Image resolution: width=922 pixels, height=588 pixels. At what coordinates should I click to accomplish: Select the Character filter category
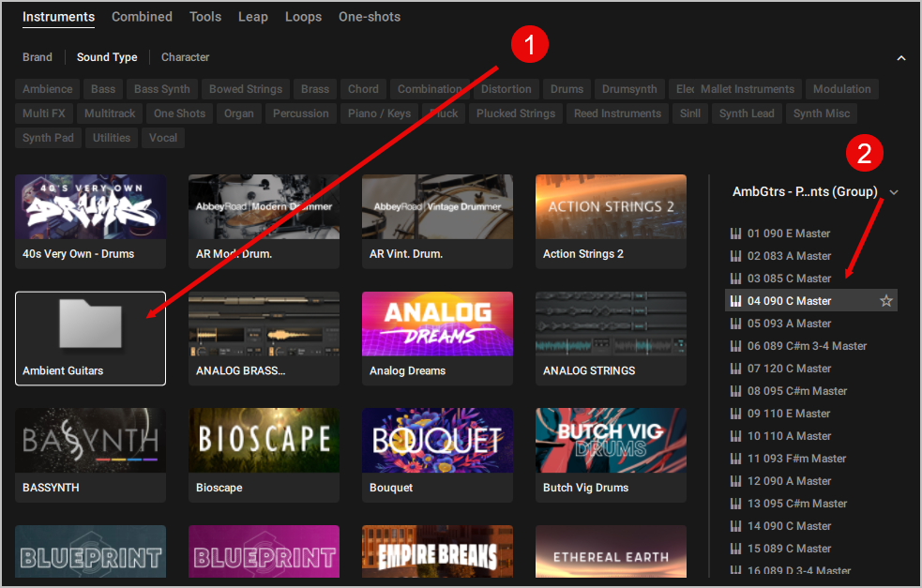185,57
